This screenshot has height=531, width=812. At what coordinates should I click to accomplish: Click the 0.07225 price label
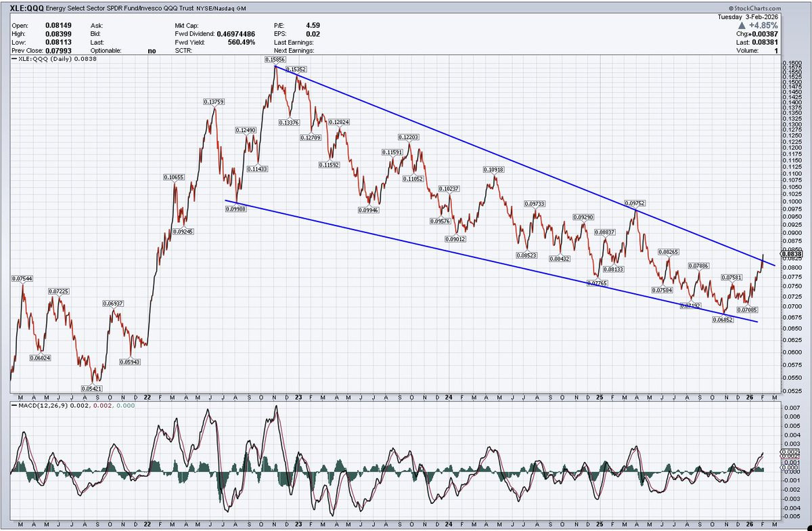[x=59, y=291]
